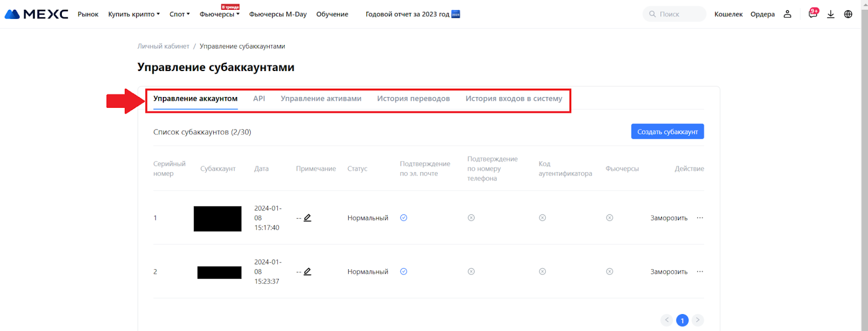Open the language globe icon

pos(848,14)
